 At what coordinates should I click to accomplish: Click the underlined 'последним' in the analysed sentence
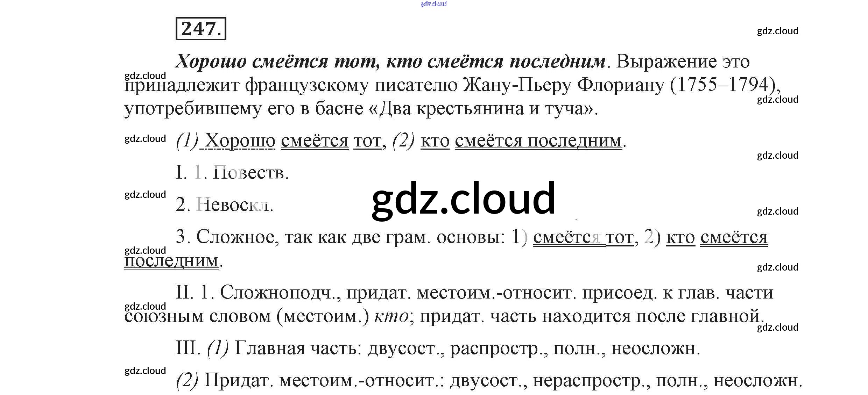pos(574,141)
